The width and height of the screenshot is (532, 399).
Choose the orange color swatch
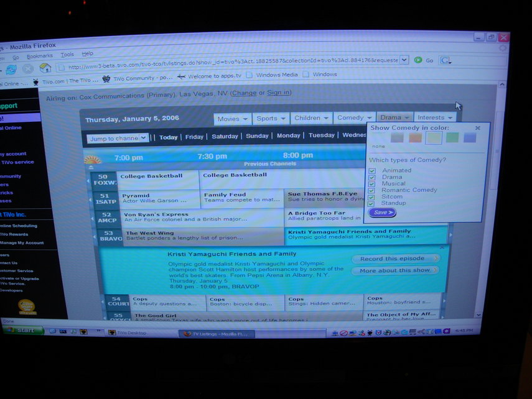click(415, 137)
